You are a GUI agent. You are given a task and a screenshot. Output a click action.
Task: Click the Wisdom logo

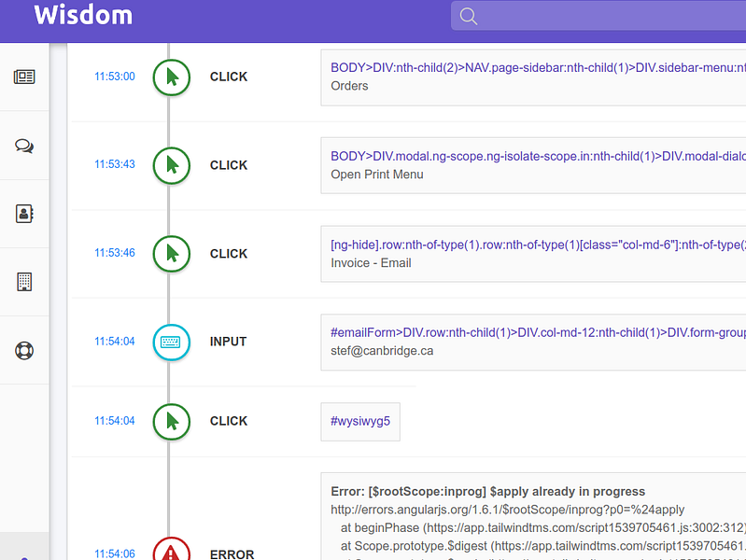[83, 15]
